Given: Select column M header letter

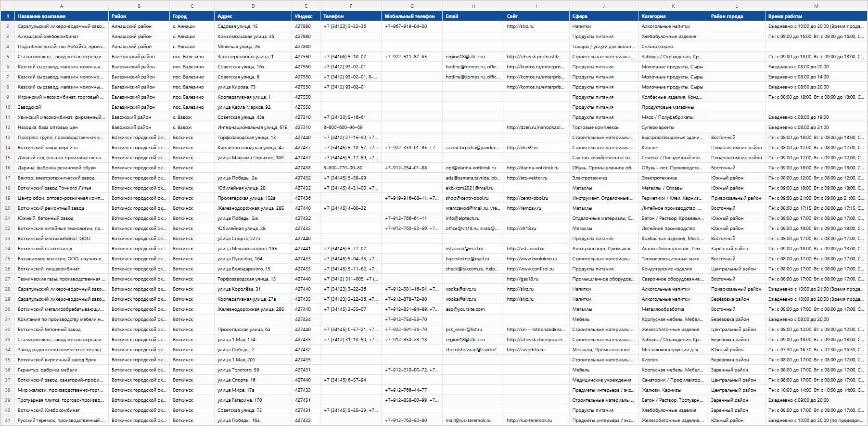Looking at the screenshot, I should coord(816,6).
